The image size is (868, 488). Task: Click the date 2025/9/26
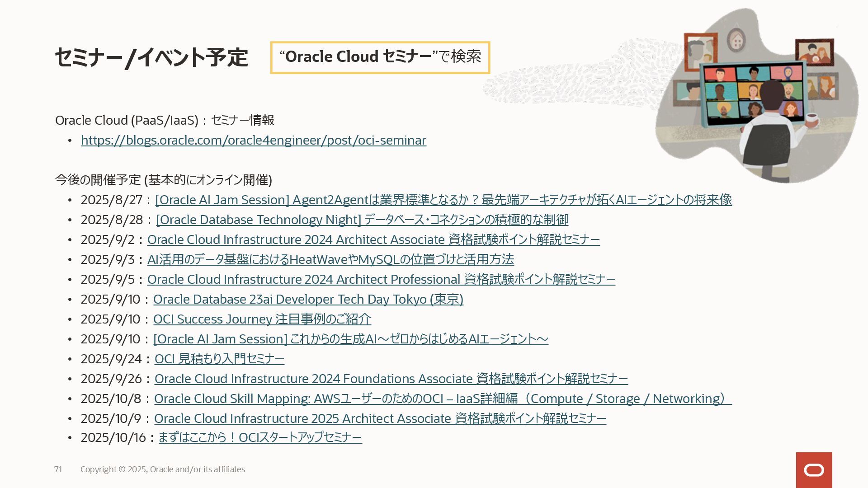point(111,379)
